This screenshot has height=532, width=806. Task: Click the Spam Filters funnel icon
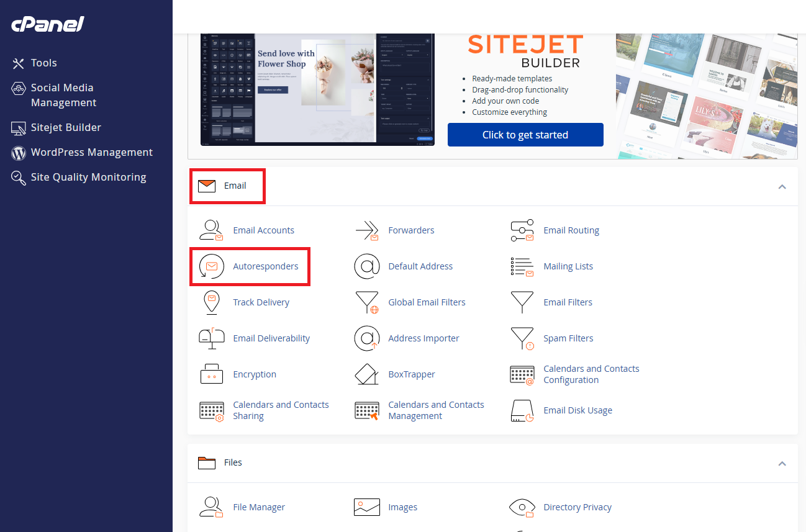point(522,338)
